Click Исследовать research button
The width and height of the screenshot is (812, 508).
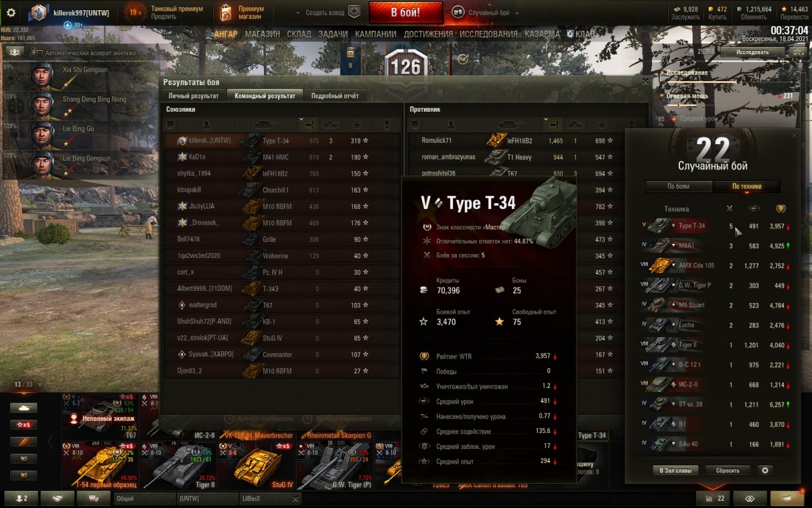(753, 51)
